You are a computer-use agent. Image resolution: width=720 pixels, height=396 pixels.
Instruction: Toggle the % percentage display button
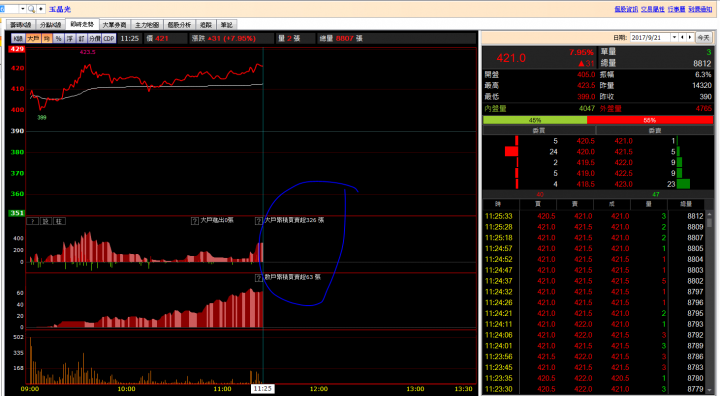(x=58, y=39)
